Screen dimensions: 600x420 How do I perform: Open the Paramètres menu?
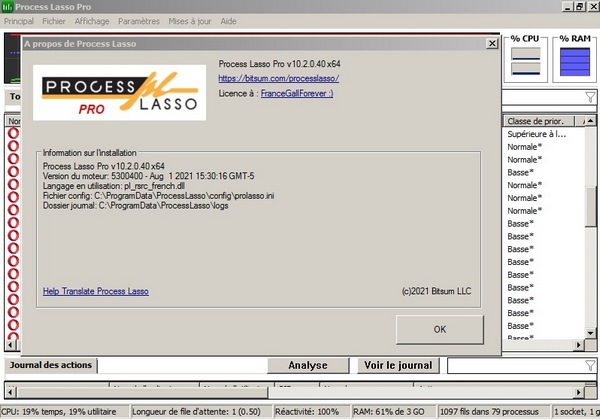click(x=139, y=21)
